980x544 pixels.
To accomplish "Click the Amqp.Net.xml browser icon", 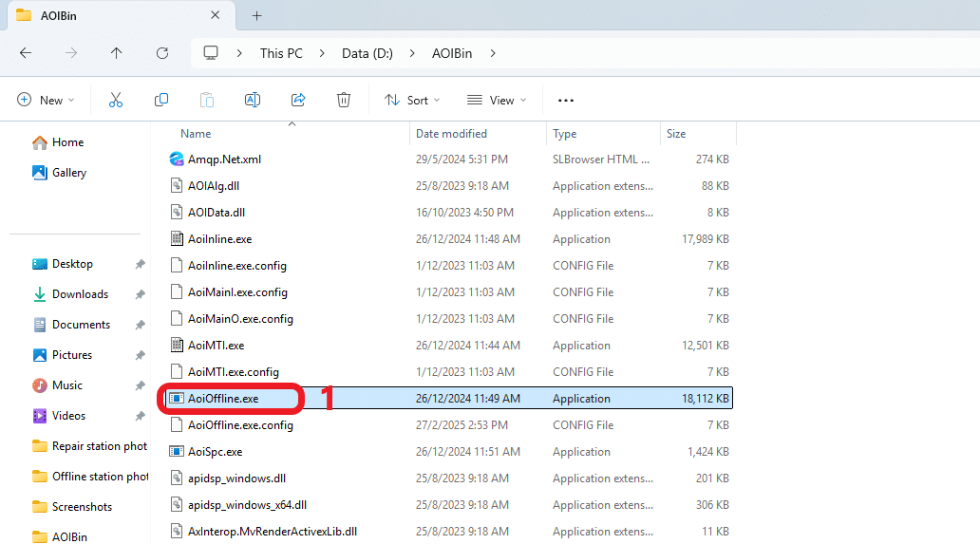I will coord(177,159).
